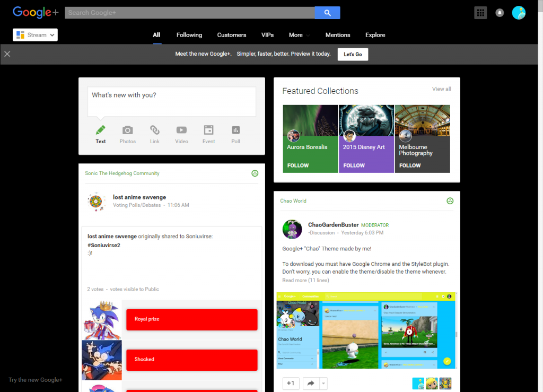Screen dimensions: 543x392
Task: Open ChaoGardenBuster profile picture
Action: (292, 229)
